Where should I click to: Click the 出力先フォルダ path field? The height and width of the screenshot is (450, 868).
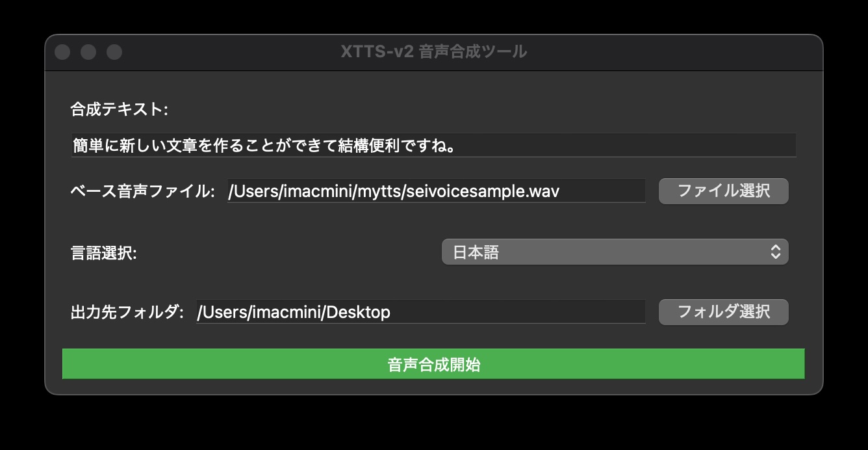420,312
